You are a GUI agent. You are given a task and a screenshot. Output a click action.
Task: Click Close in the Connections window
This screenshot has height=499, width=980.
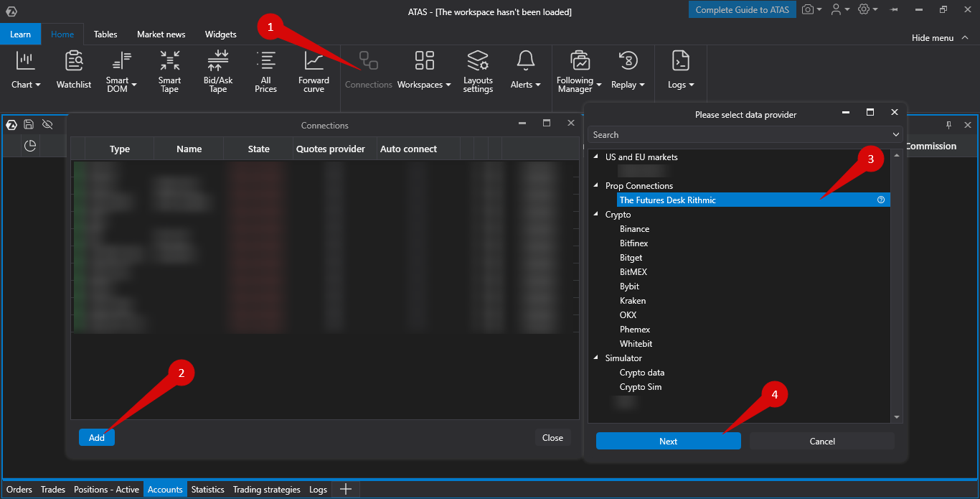pyautogui.click(x=552, y=437)
